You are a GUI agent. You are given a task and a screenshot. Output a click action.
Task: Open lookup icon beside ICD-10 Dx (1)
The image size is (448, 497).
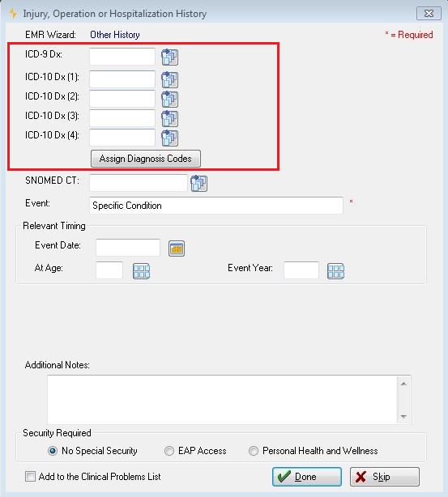tap(170, 79)
